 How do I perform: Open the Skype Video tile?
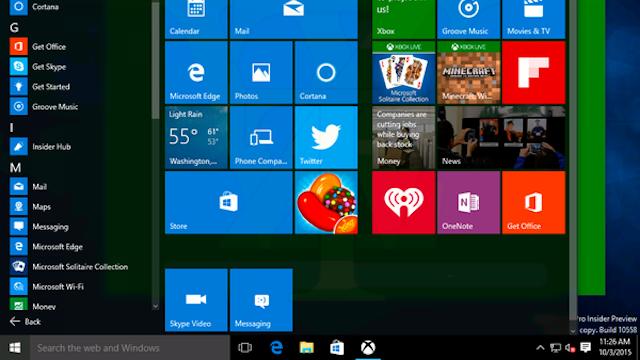(196, 300)
